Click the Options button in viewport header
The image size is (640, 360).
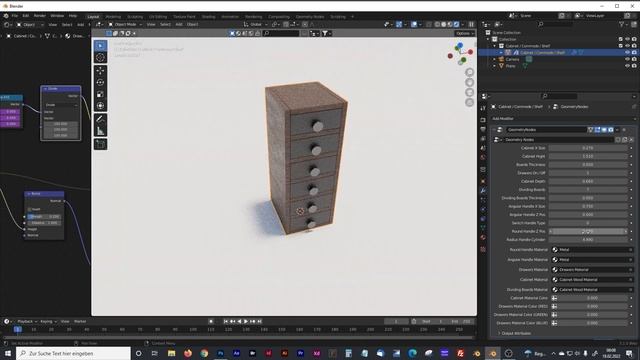coord(464,33)
